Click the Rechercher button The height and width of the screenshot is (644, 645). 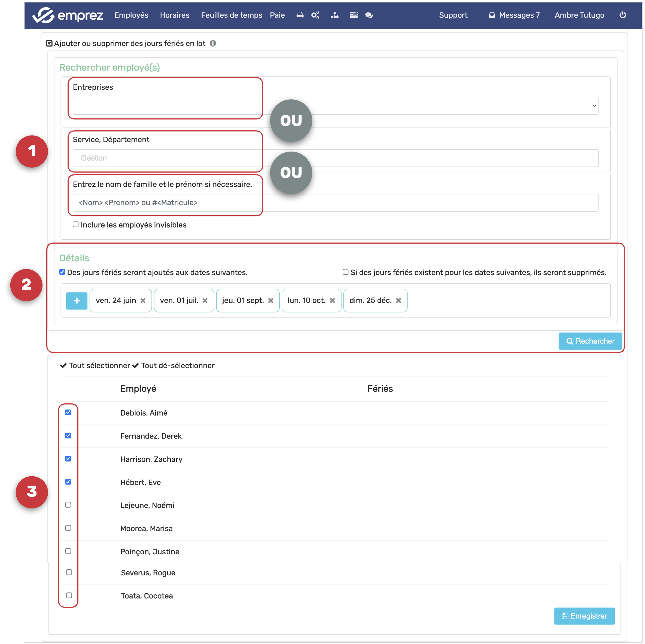point(590,341)
